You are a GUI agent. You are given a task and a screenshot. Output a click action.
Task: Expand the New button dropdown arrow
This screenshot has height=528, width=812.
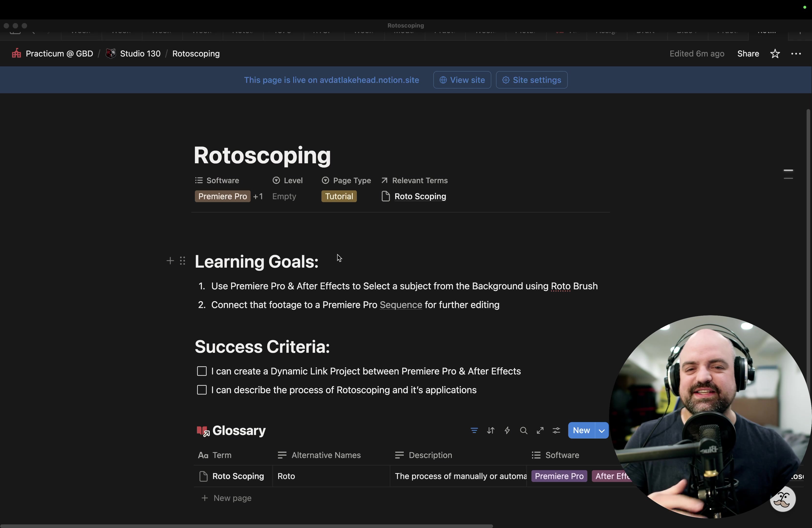601,430
